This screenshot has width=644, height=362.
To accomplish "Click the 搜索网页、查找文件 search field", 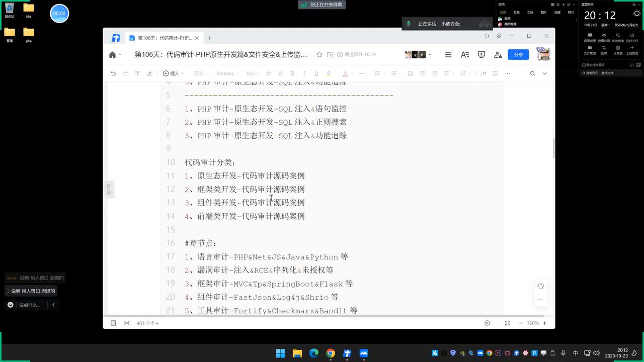I will coord(610,73).
